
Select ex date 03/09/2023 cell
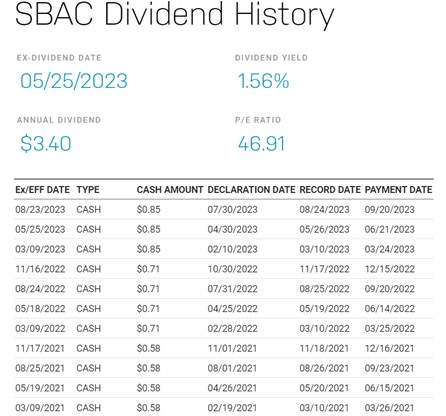[40, 249]
